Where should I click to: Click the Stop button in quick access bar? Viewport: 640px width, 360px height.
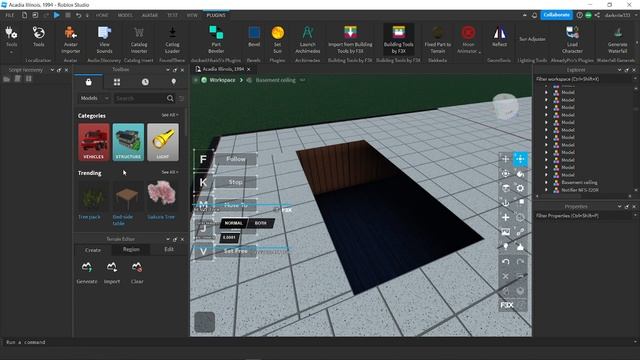pyautogui.click(x=68, y=15)
